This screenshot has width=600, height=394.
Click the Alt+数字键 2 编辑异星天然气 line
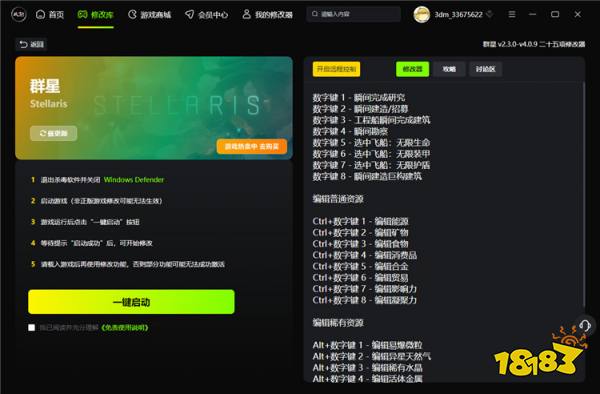coord(372,357)
